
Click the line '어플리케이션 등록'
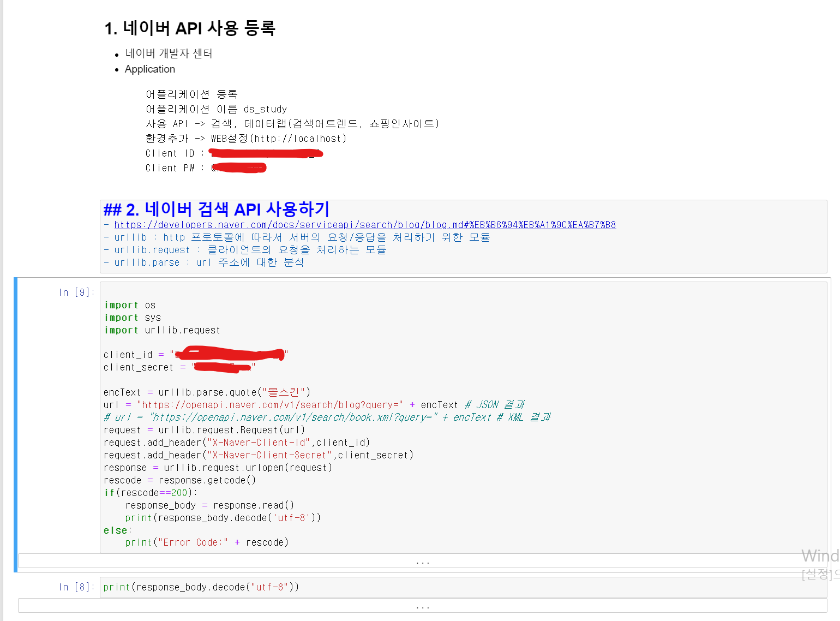click(x=191, y=94)
